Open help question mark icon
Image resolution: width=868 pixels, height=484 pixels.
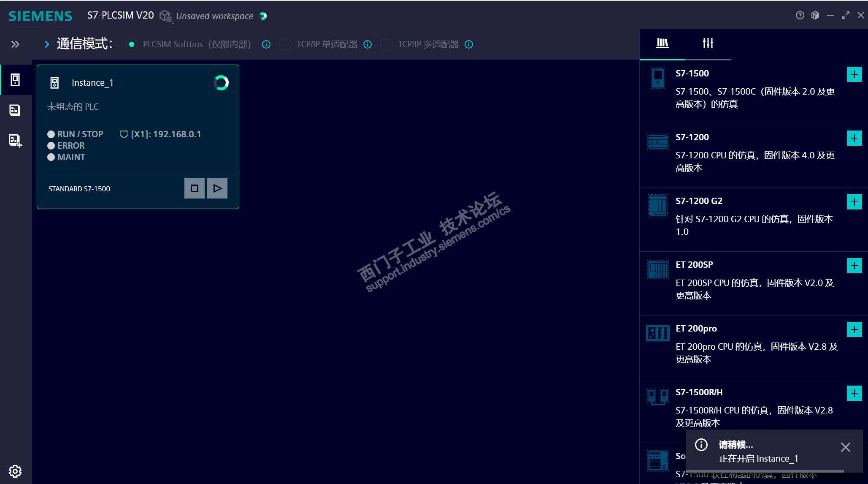tap(800, 16)
